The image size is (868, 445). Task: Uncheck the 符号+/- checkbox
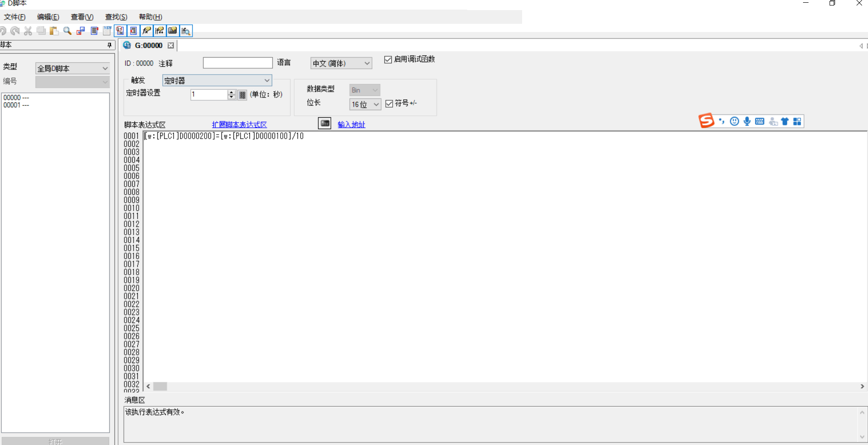tap(389, 103)
